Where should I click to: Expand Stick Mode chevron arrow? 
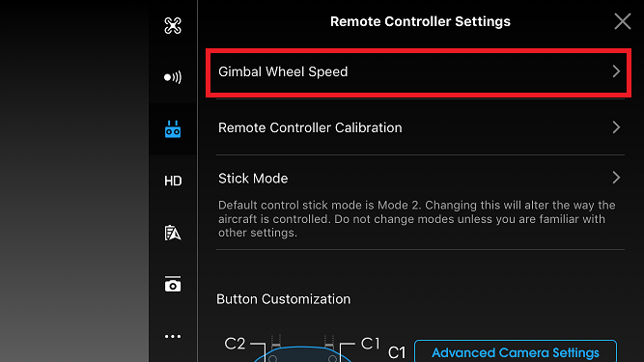point(616,178)
